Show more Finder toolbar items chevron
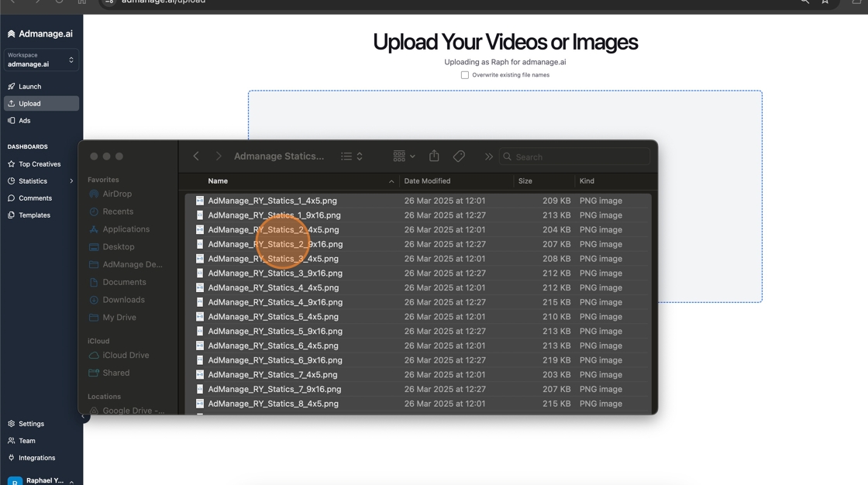The image size is (868, 485). [x=489, y=157]
